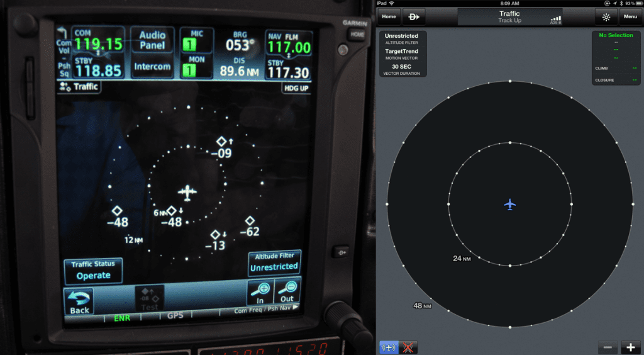644x355 pixels.
Task: Open the Menu in iPad app
Action: (630, 17)
